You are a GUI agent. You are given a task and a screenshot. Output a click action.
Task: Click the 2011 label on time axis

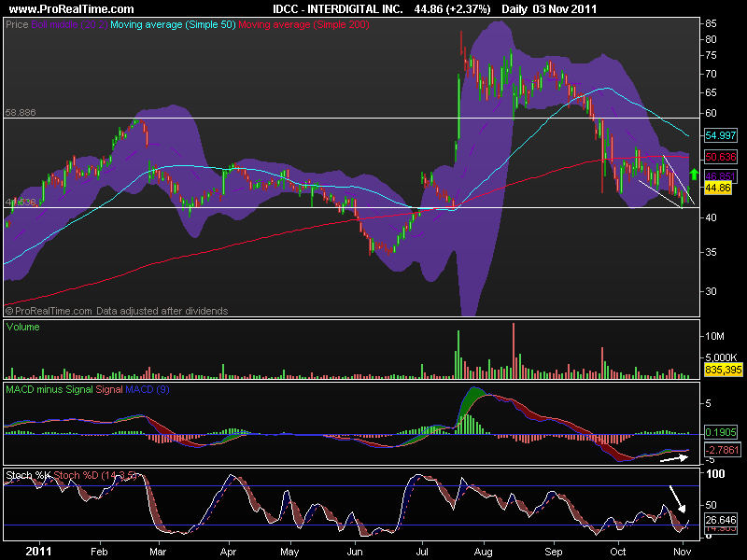[38, 552]
